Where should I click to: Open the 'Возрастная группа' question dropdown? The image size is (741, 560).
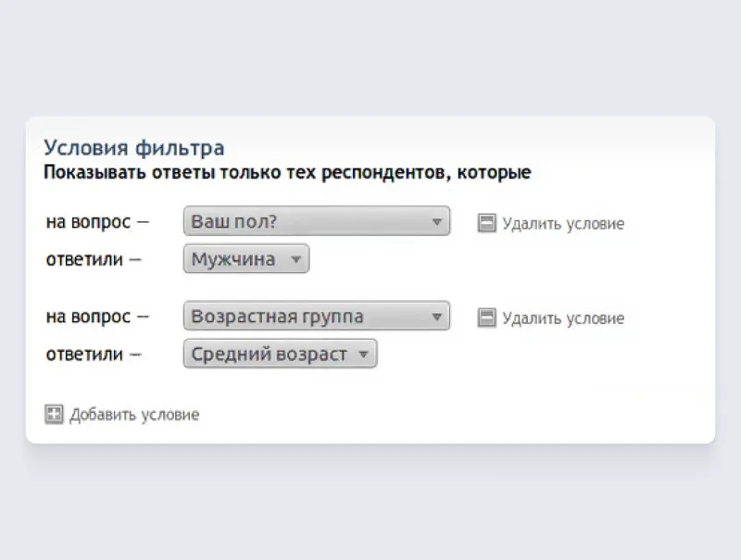pyautogui.click(x=317, y=316)
